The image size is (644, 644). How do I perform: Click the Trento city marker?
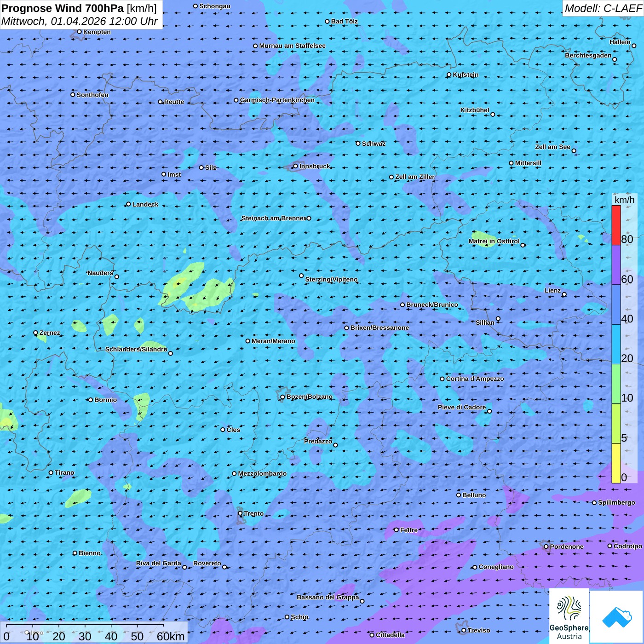[x=240, y=513]
